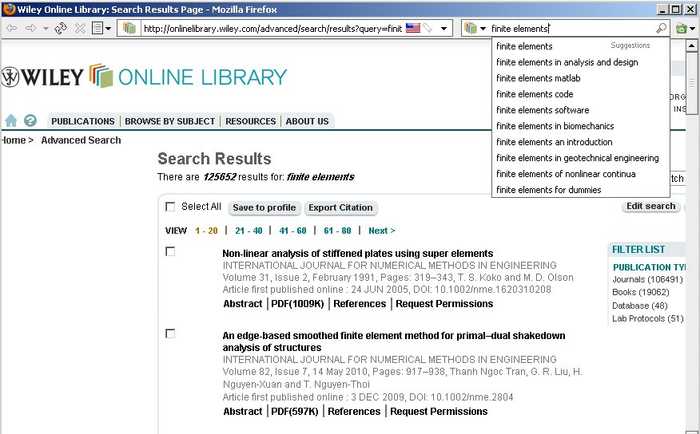The image size is (700, 434).
Task: Open Abstract of the shakedown analysis article
Action: 242,412
